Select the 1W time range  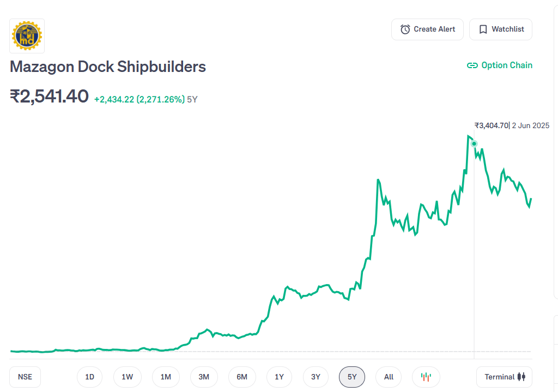click(128, 377)
